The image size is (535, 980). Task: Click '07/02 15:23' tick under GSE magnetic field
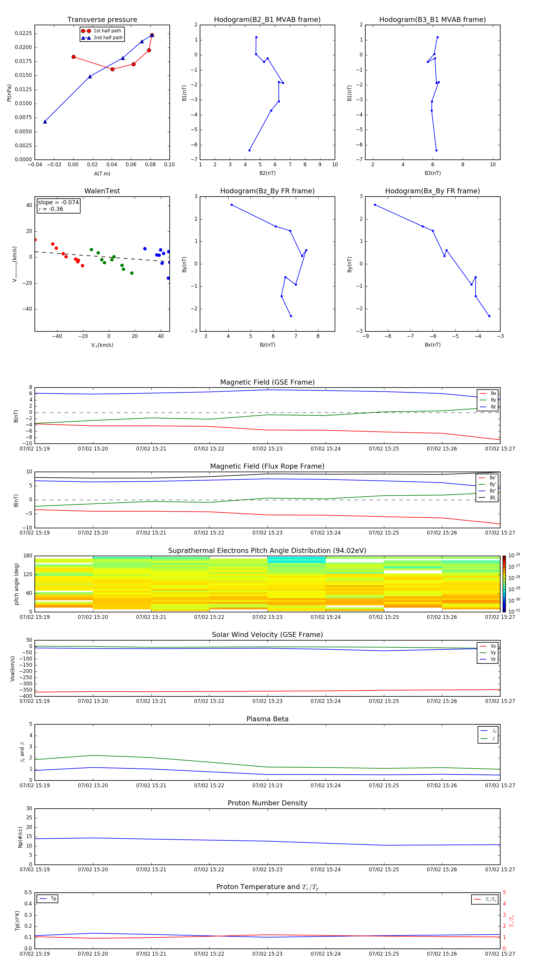[267, 449]
